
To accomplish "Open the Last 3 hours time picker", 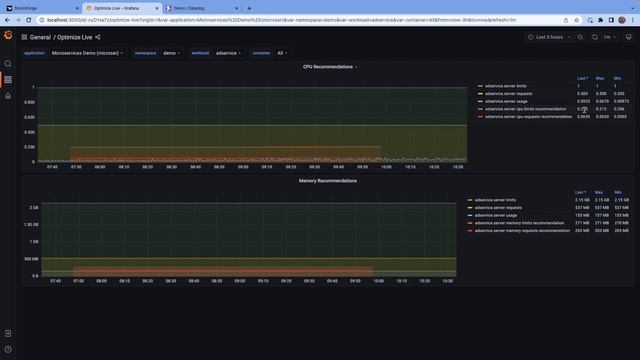I will click(549, 37).
